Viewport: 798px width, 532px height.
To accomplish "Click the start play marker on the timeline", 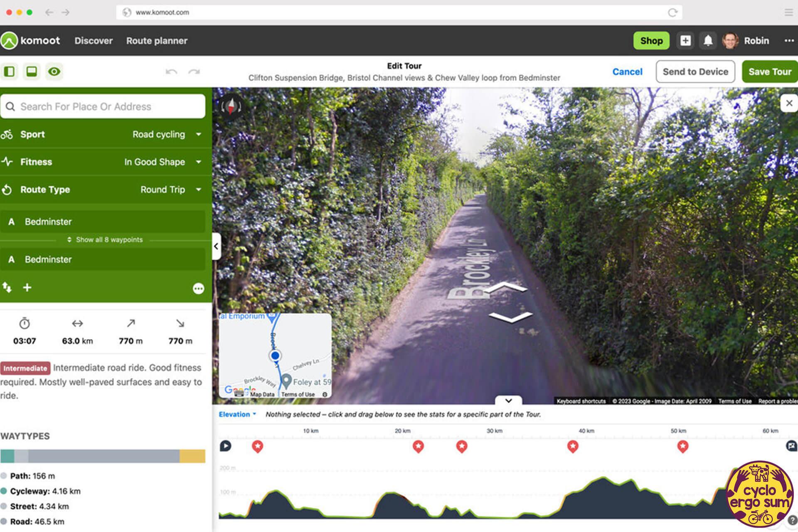I will tap(225, 446).
